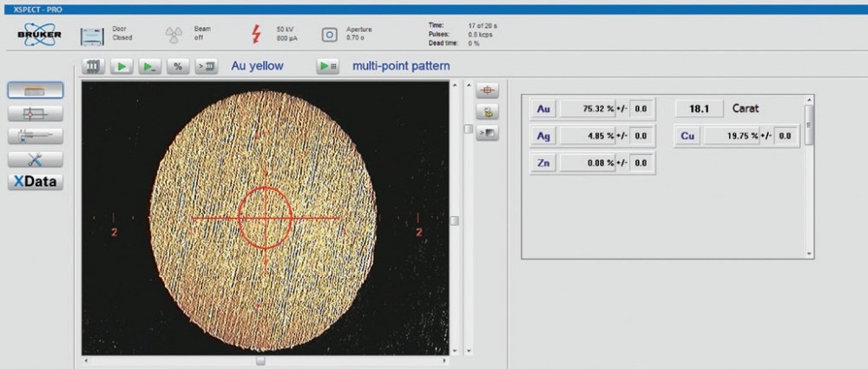Click the crosshair positioning sidebar button
868x369 pixels.
[36, 113]
